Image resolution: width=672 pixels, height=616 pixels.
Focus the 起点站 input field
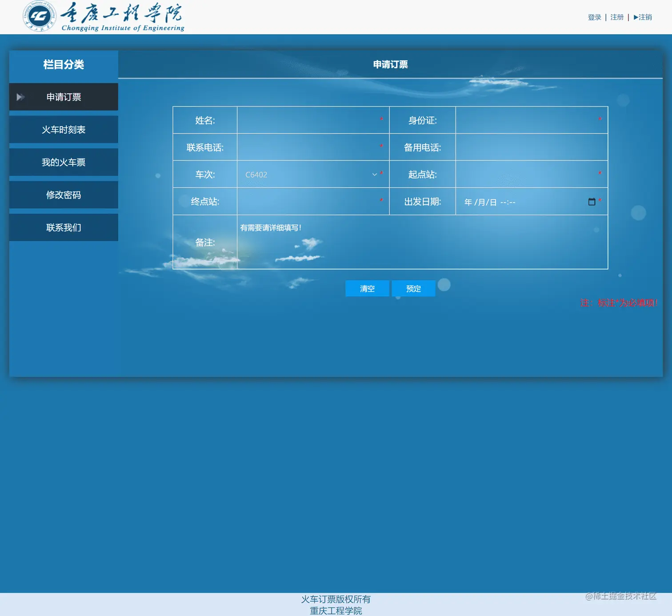click(528, 174)
